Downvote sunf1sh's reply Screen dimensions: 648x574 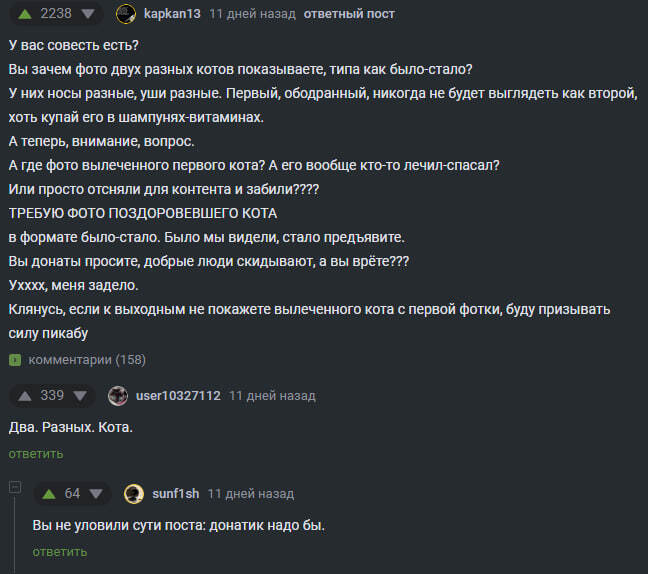[96, 494]
